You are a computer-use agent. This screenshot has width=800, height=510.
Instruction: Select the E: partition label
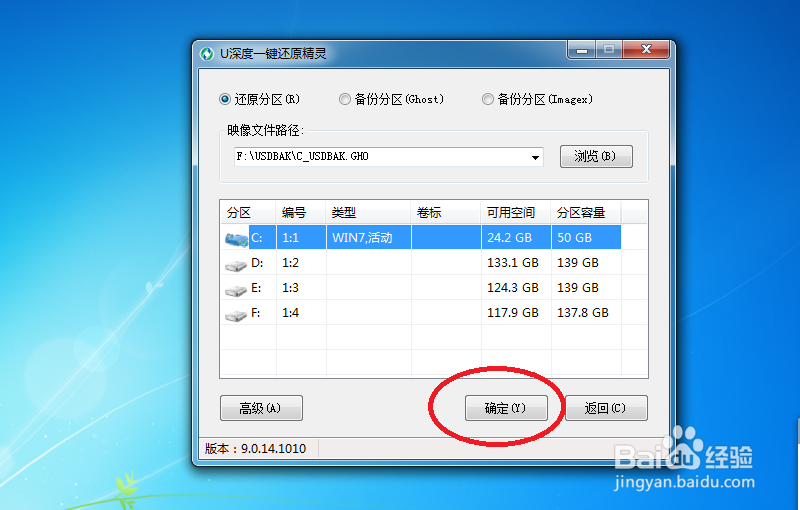tap(256, 288)
